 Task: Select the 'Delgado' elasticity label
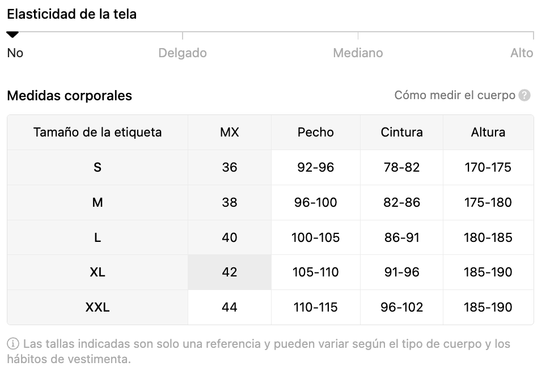[183, 53]
